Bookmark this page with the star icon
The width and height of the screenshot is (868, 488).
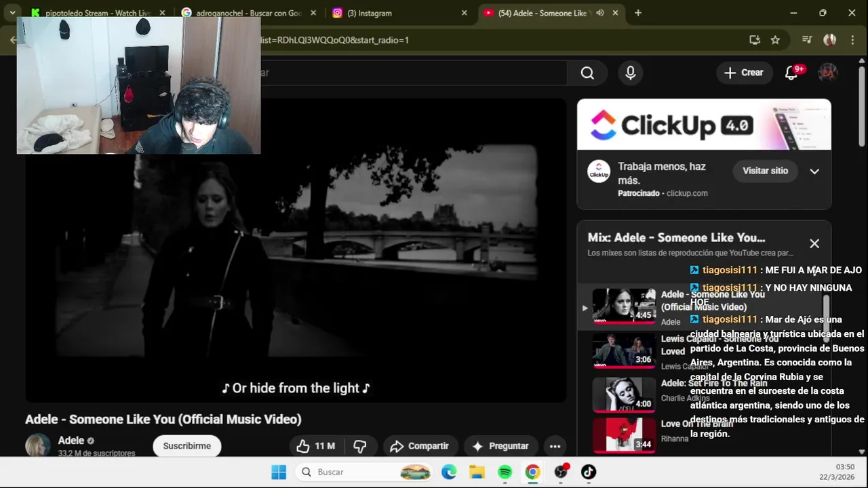[x=775, y=40]
